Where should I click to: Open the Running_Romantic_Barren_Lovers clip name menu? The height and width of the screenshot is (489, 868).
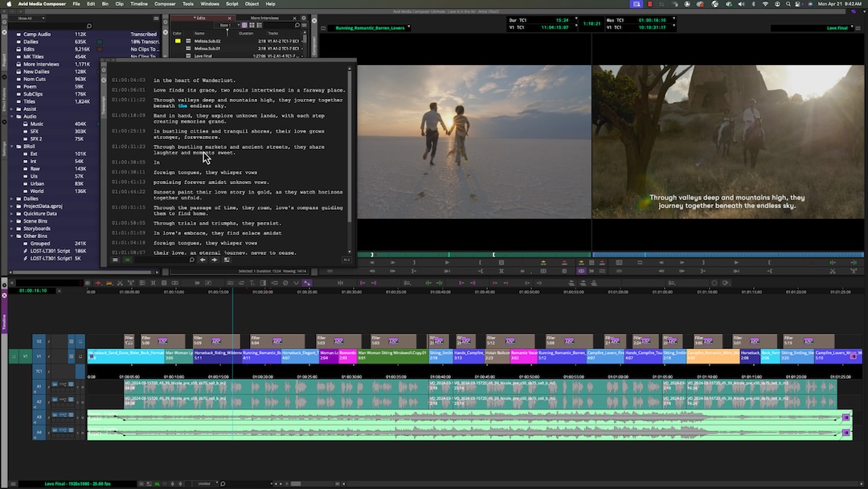408,27
